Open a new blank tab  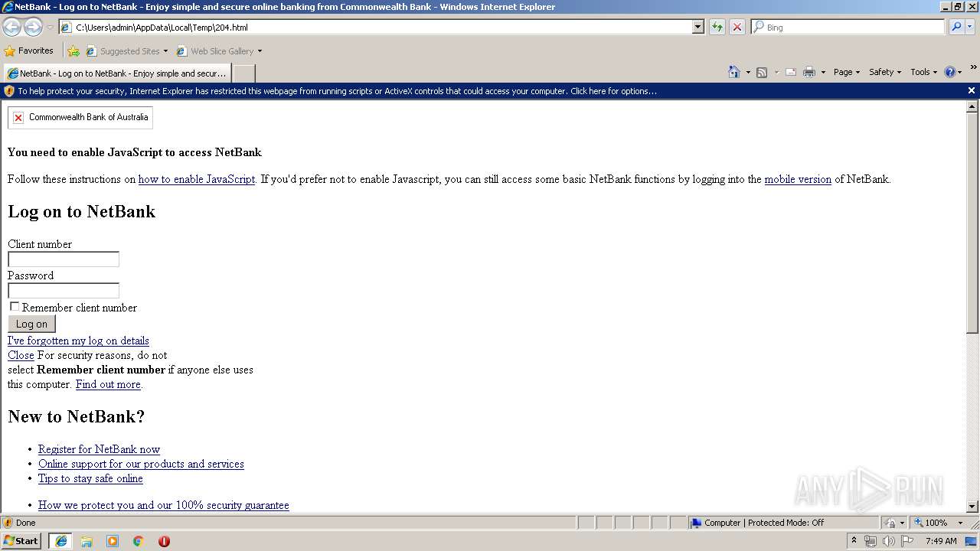pyautogui.click(x=243, y=73)
